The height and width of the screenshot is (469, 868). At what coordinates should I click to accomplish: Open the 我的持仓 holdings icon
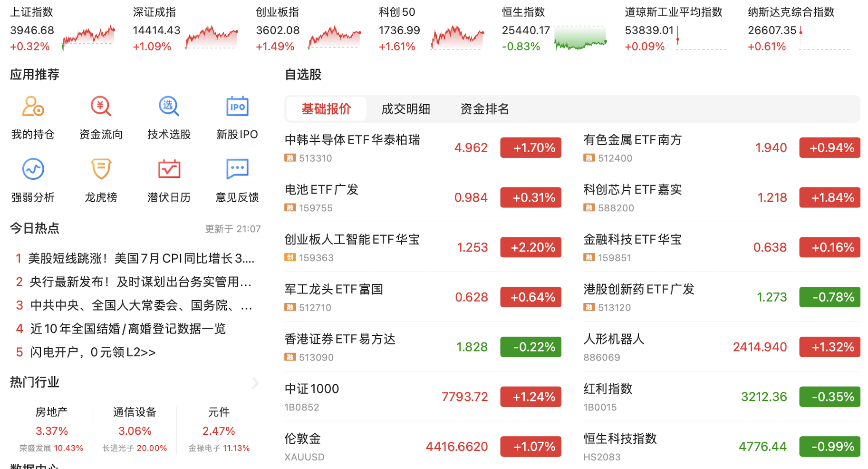tap(33, 106)
